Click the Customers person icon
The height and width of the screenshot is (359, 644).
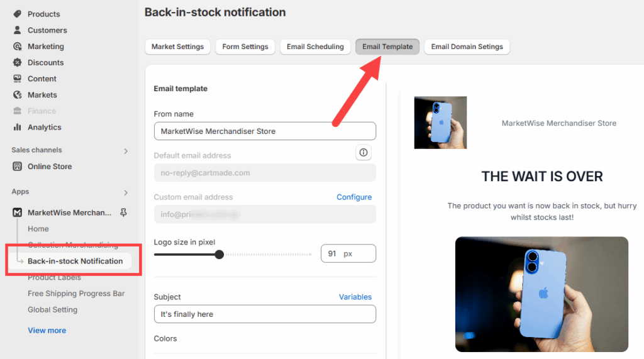click(17, 30)
